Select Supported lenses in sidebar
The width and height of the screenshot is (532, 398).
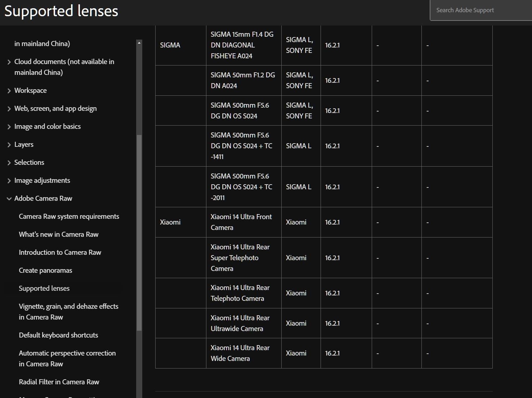44,288
